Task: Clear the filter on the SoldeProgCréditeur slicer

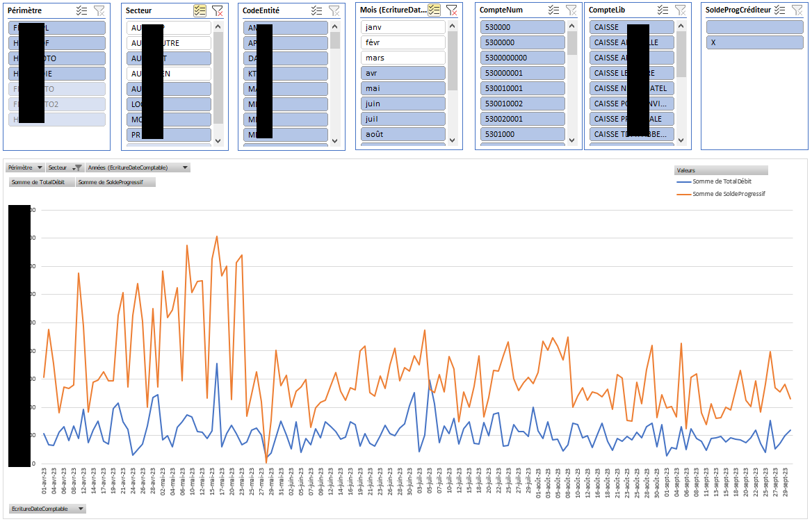Action: tap(797, 10)
